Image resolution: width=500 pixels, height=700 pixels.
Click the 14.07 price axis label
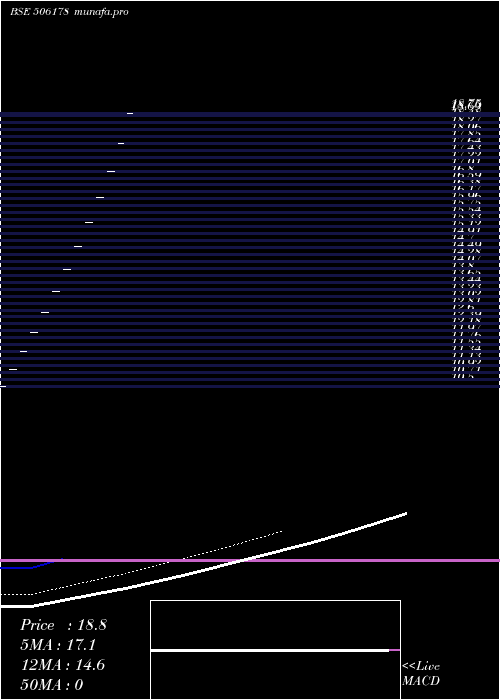[467, 258]
